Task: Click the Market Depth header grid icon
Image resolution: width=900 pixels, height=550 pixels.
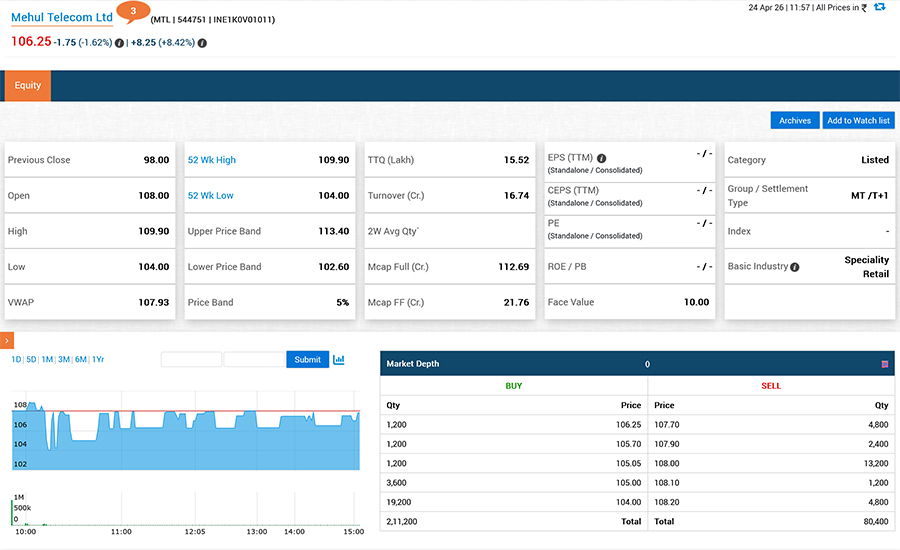Action: tap(885, 364)
